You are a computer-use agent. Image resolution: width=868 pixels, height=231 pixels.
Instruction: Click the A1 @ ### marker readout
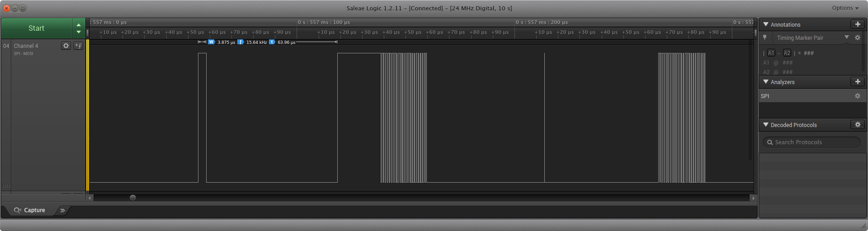point(778,63)
